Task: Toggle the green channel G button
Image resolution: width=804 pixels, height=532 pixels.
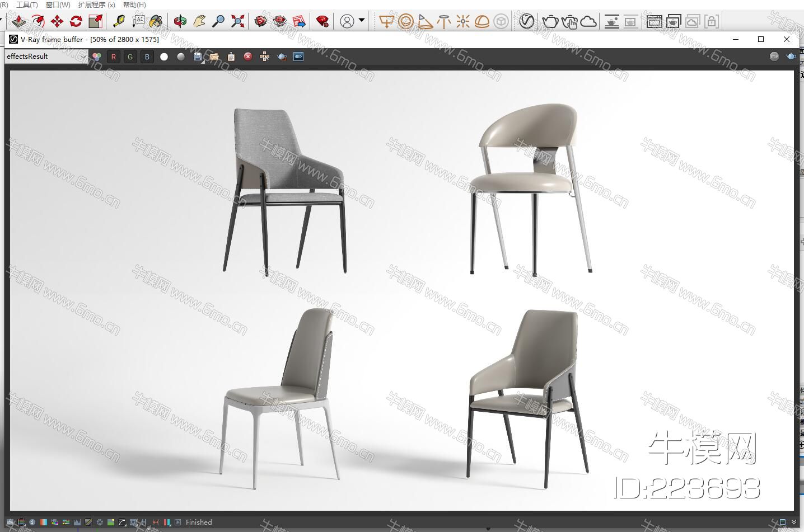Action: (130, 57)
